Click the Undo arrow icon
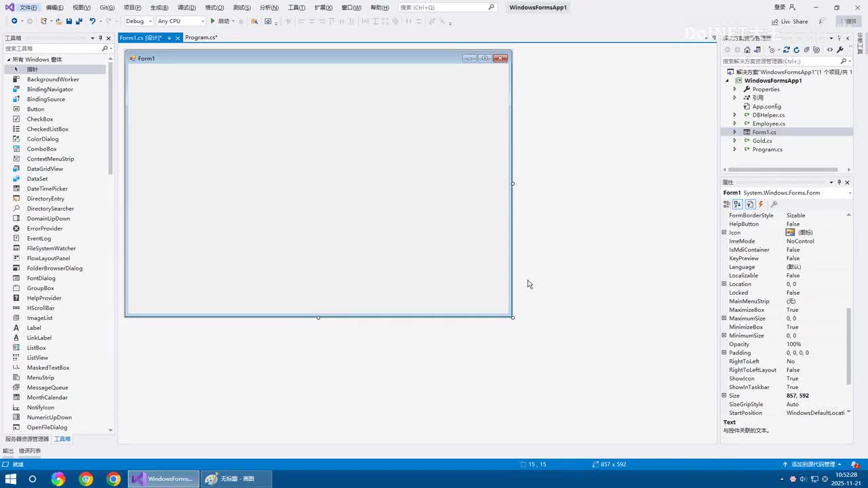The height and width of the screenshot is (488, 868). [x=92, y=21]
